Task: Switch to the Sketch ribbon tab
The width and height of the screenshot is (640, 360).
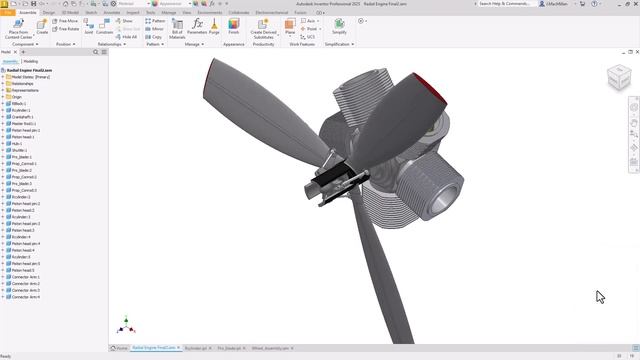Action: (91, 13)
